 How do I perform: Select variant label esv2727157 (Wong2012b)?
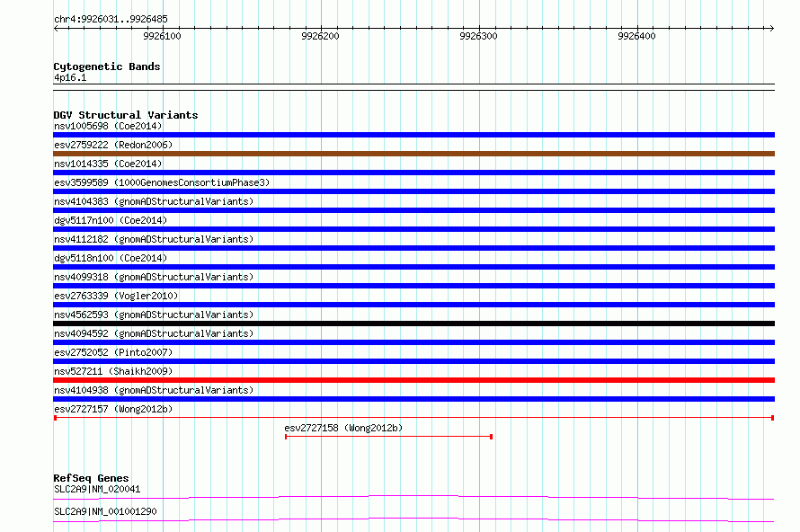tap(113, 409)
